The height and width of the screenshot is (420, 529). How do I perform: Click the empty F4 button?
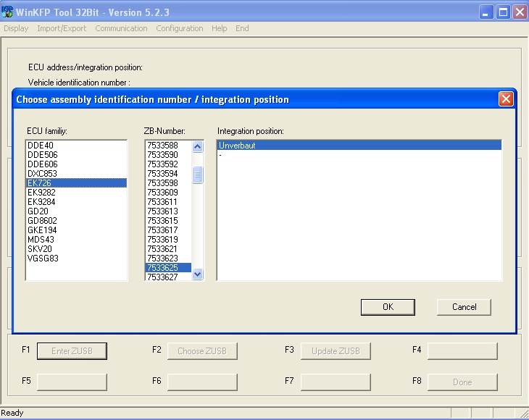[x=462, y=351]
